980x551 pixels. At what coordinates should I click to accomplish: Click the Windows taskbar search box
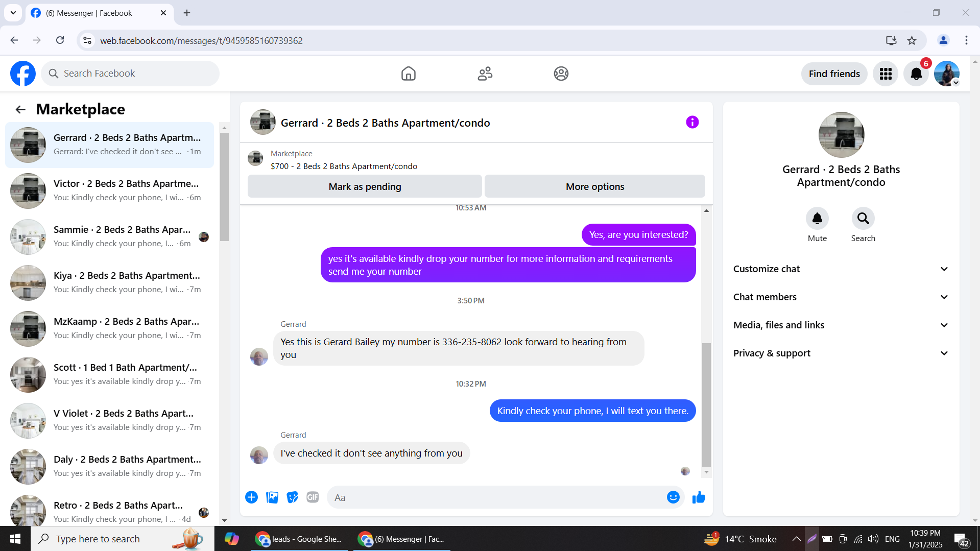point(123,539)
